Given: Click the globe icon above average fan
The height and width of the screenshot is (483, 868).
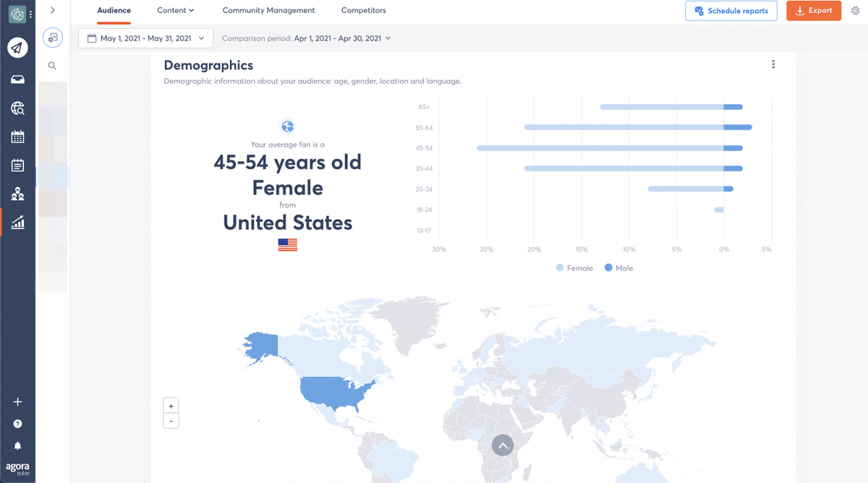Looking at the screenshot, I should click(288, 127).
